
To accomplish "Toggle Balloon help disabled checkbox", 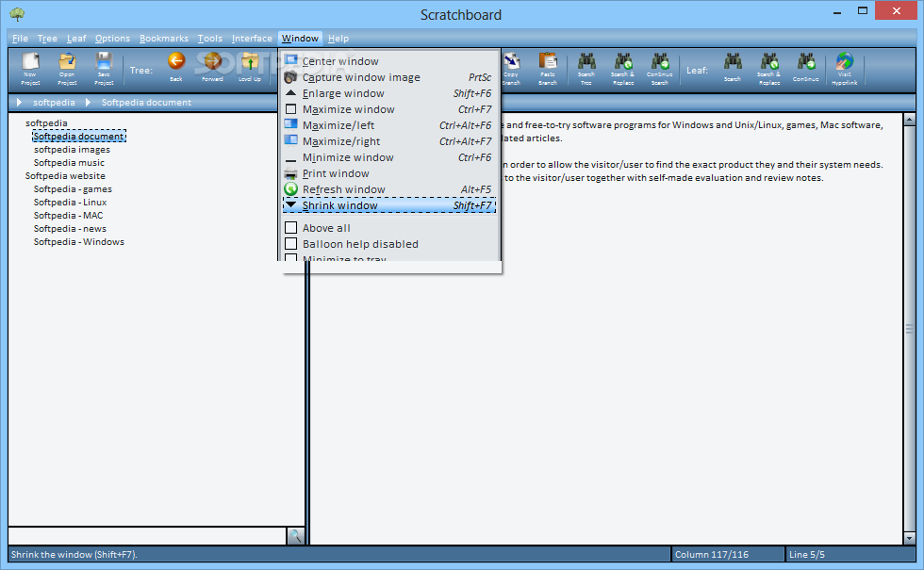I will (290, 243).
